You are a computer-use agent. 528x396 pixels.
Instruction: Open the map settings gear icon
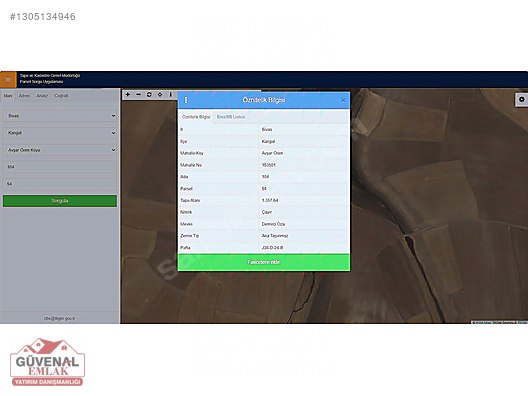(x=522, y=99)
